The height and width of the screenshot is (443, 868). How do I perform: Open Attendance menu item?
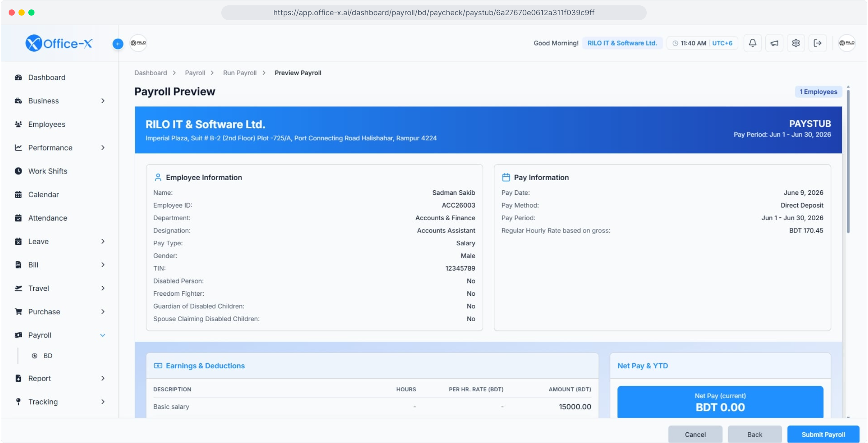pos(48,218)
